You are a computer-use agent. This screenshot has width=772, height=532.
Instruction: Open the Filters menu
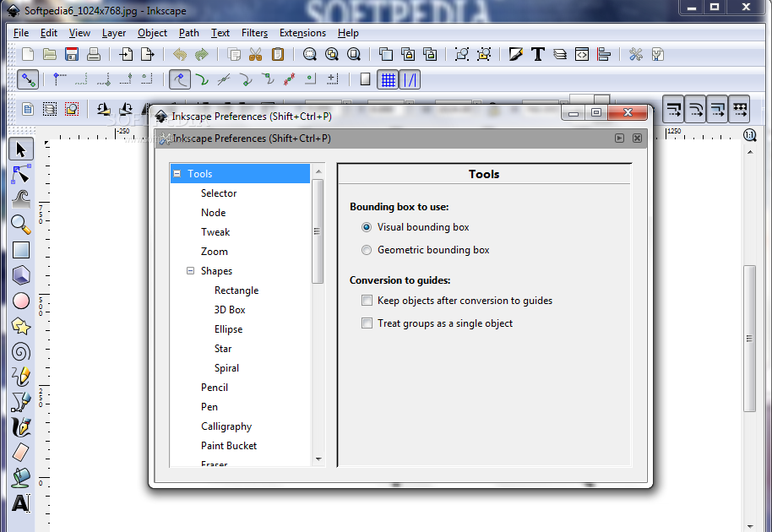[x=254, y=33]
